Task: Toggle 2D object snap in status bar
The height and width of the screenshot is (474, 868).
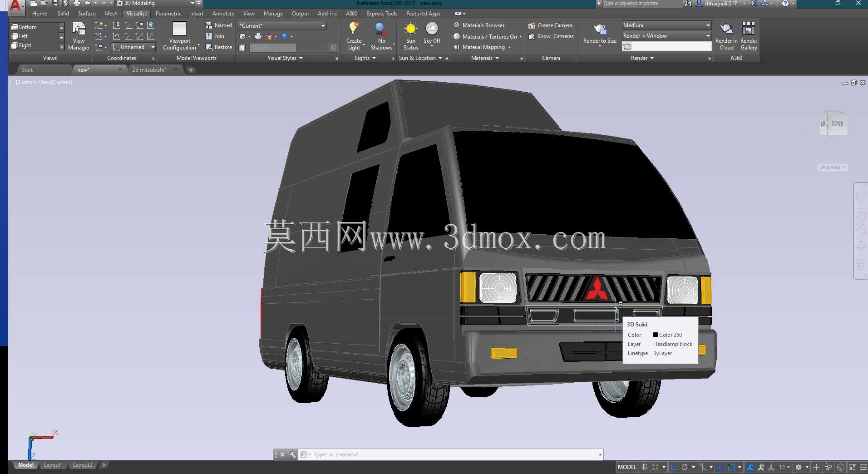Action: 731,467
